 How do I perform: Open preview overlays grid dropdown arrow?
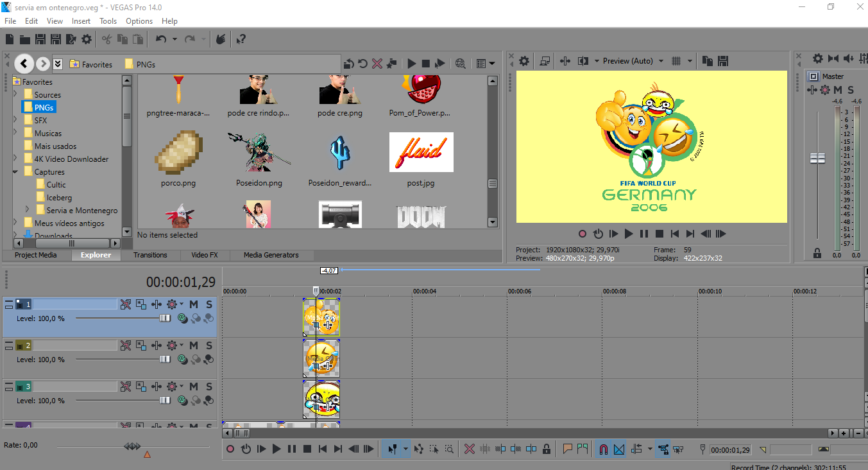690,61
